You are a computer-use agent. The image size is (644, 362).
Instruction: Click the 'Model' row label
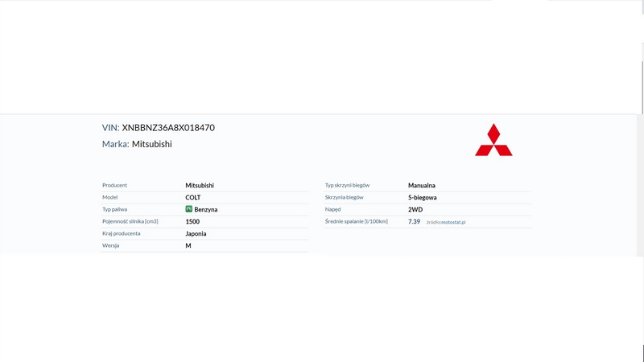coord(109,197)
